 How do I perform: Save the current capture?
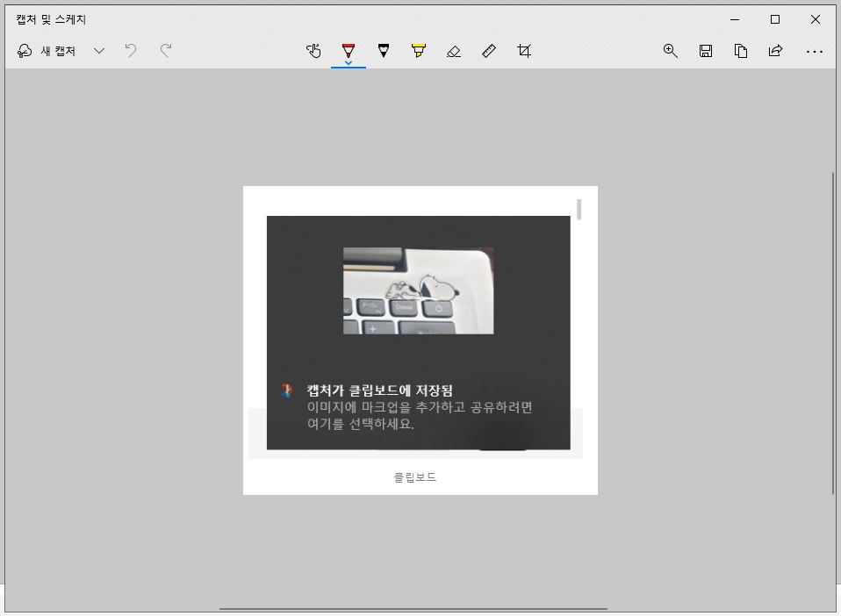[x=706, y=50]
